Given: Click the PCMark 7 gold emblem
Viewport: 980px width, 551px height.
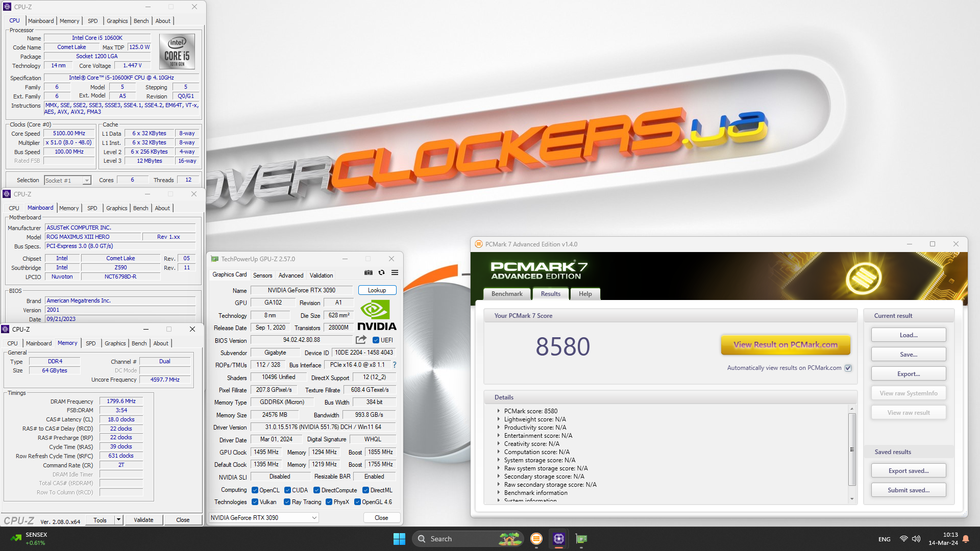Looking at the screenshot, I should coord(864,278).
